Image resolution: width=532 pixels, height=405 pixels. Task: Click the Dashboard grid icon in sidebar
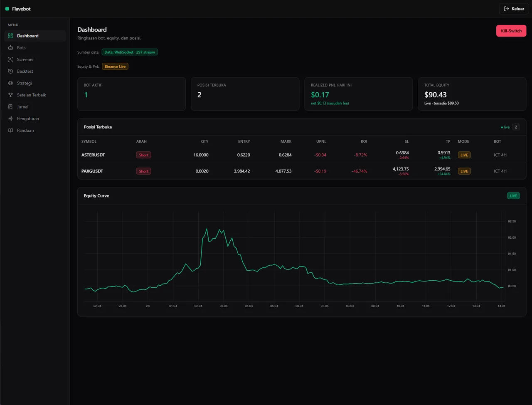(11, 36)
